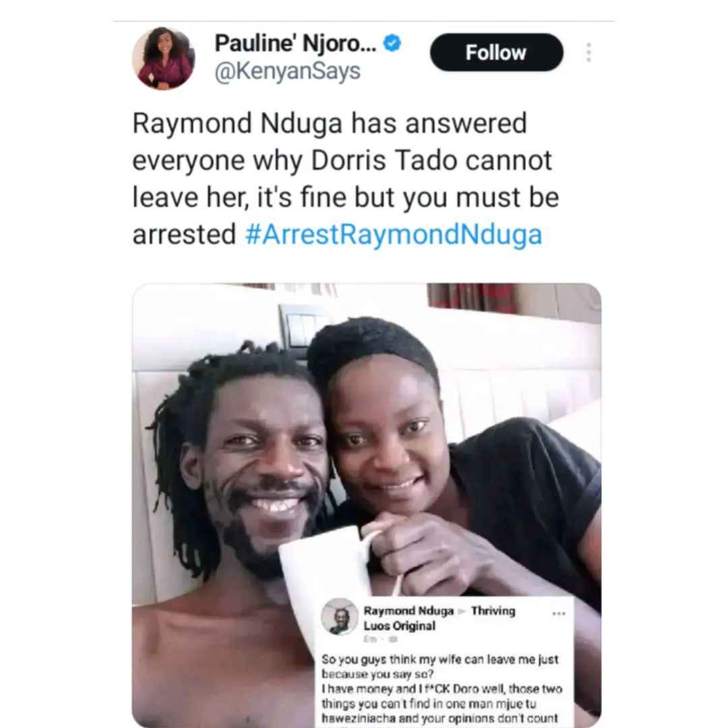Open the embedded Facebook post's three-dot menu

(559, 613)
